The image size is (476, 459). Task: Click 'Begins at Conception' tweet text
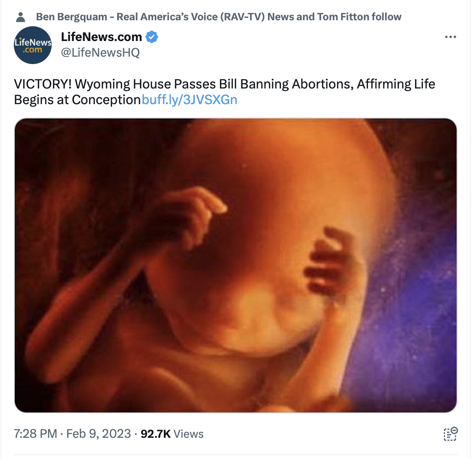click(77, 100)
